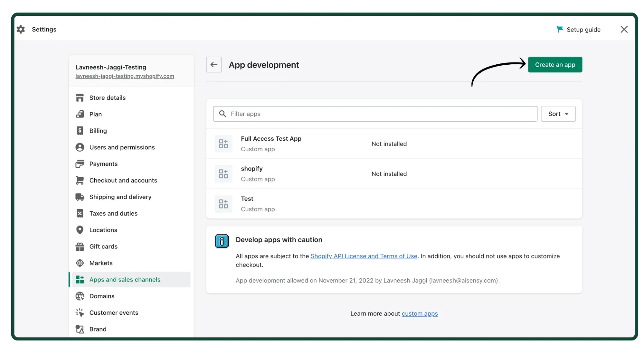Select the Gift cards icon
Viewport: 644px width, 362px height.
coord(80,246)
